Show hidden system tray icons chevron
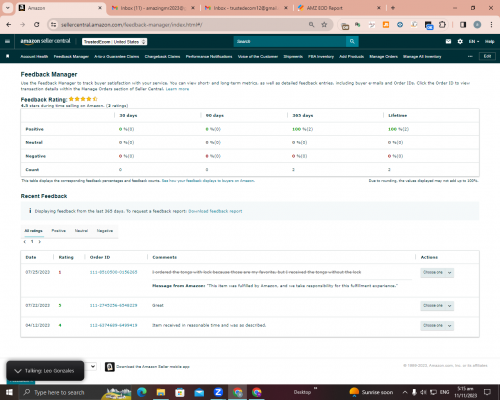500x400 pixels. coord(405,392)
